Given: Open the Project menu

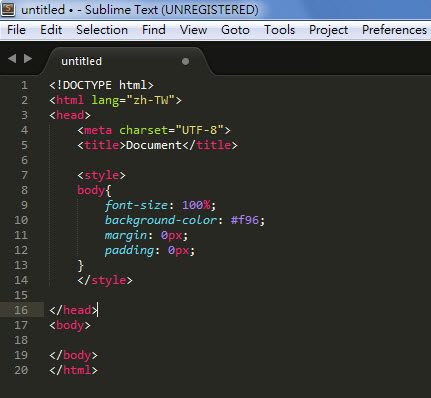Looking at the screenshot, I should tap(328, 30).
